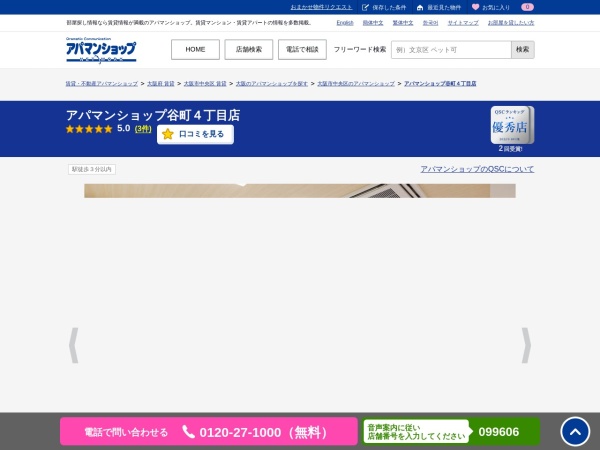Open breadcrumb アパマンショップ谷町4丁目店
The height and width of the screenshot is (450, 600).
(440, 83)
